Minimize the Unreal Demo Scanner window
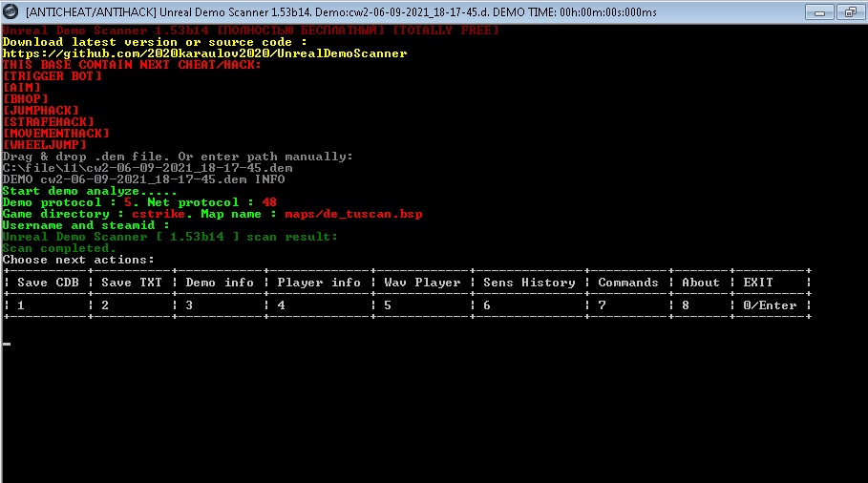Viewport: 868px width, 483px height. pos(819,12)
